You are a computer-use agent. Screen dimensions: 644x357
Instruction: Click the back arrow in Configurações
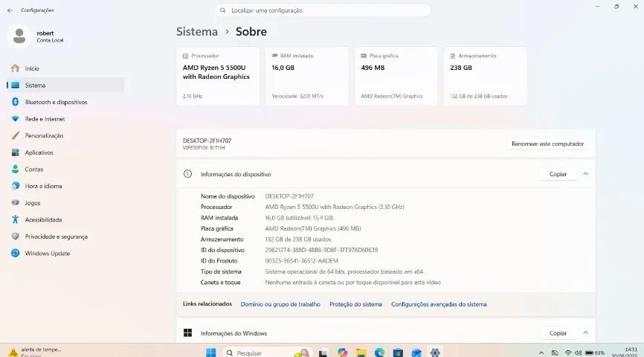click(10, 10)
